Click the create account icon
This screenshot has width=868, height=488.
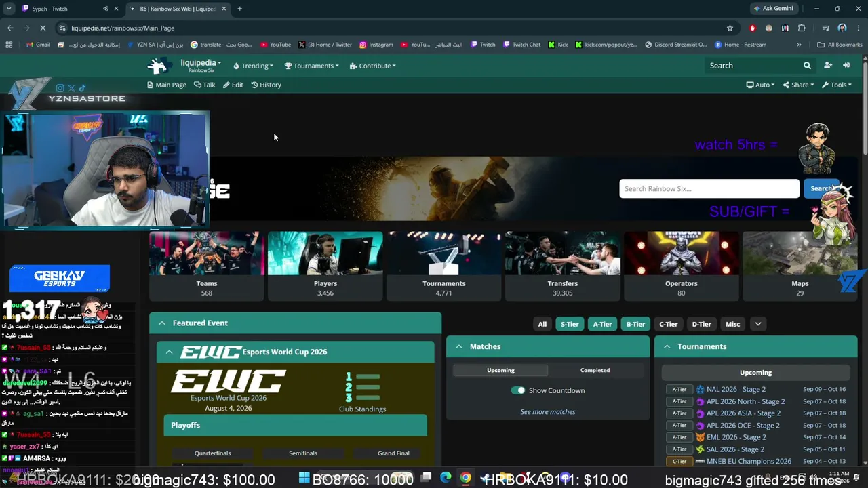click(x=828, y=66)
